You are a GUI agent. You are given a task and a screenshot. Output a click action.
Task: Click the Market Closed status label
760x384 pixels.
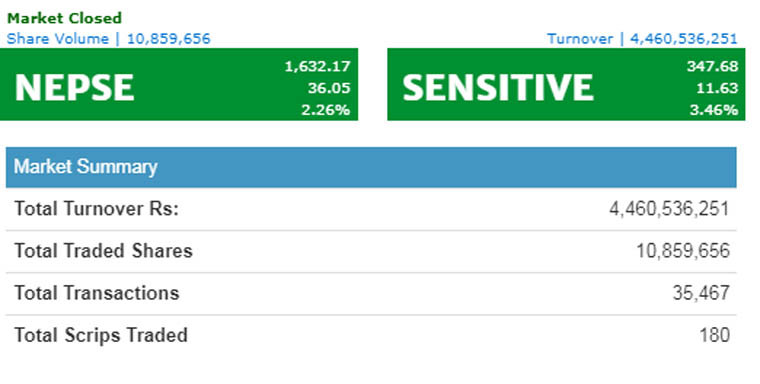coord(64,18)
